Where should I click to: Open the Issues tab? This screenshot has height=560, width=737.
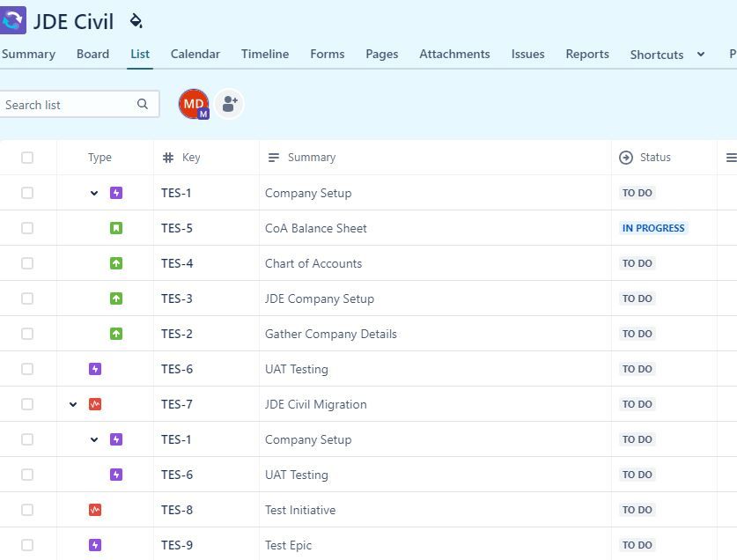pos(527,54)
